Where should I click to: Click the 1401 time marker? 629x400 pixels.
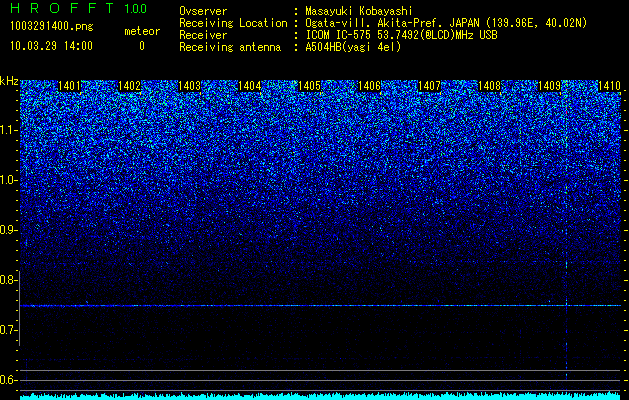pos(69,86)
